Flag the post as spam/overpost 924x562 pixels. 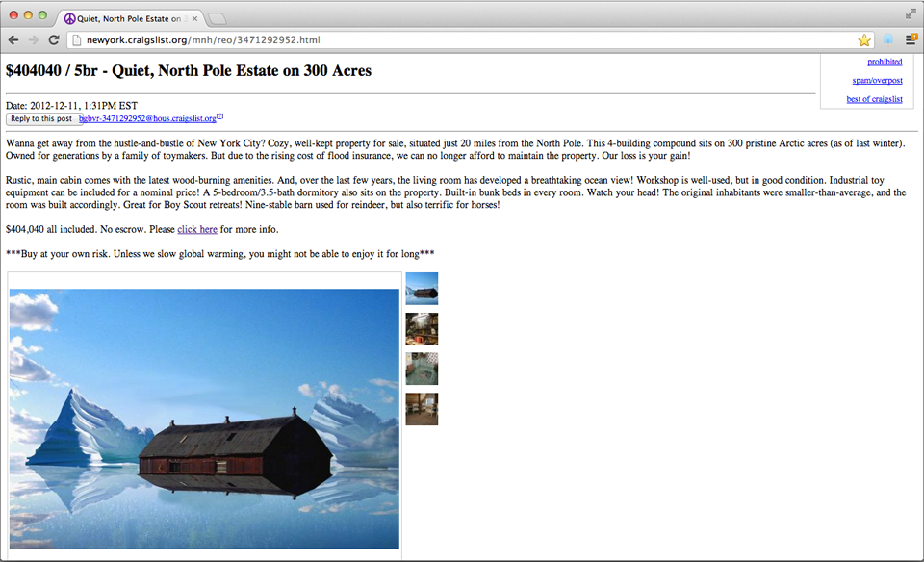click(877, 80)
